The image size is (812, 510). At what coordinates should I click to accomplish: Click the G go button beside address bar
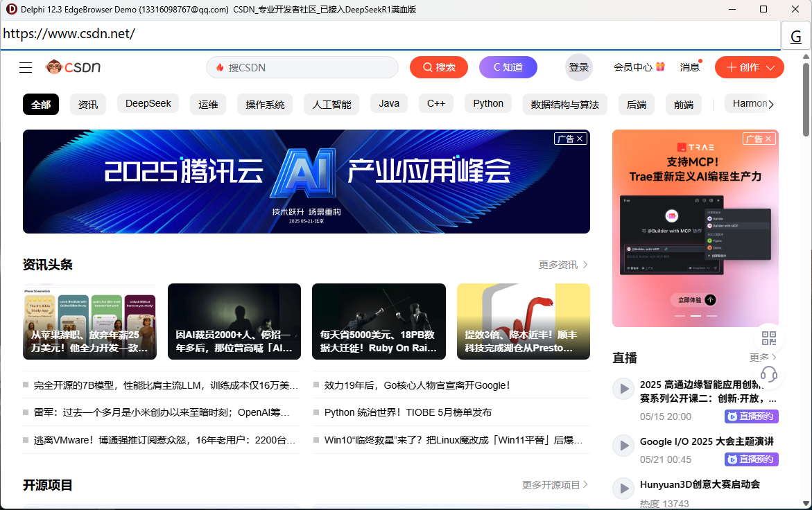[x=796, y=36]
